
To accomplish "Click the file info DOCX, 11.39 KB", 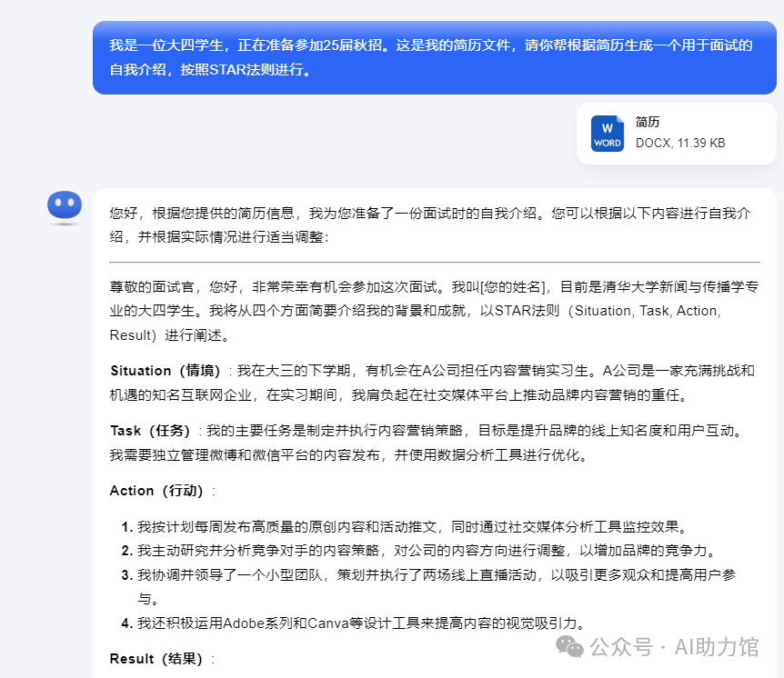I will coord(680,143).
